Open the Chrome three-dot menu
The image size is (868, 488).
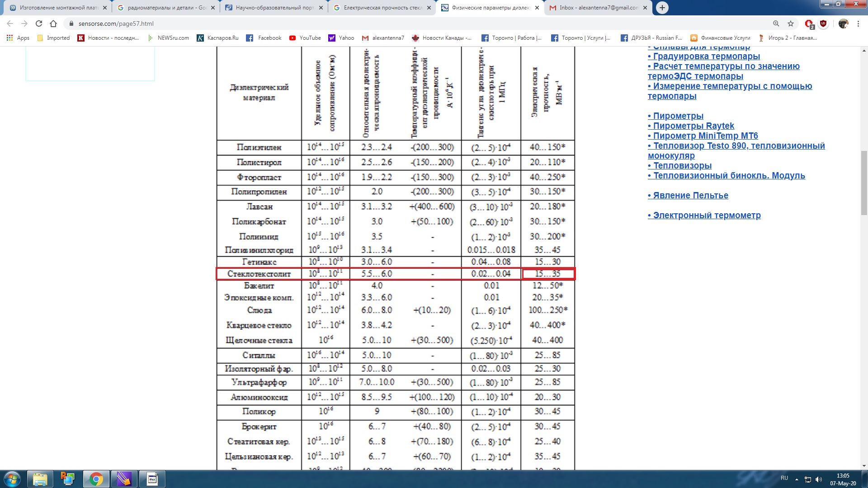point(858,23)
